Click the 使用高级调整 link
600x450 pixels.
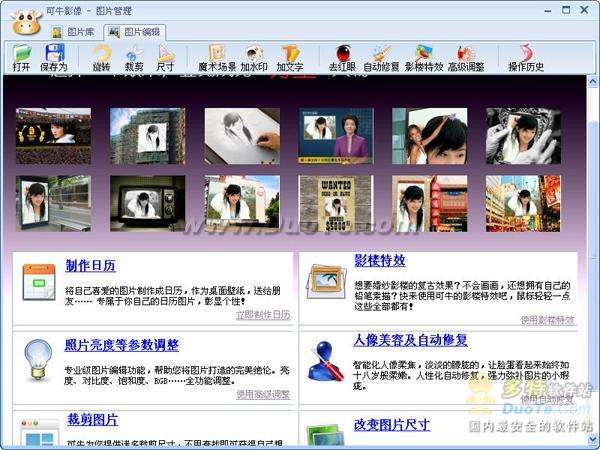[x=263, y=394]
